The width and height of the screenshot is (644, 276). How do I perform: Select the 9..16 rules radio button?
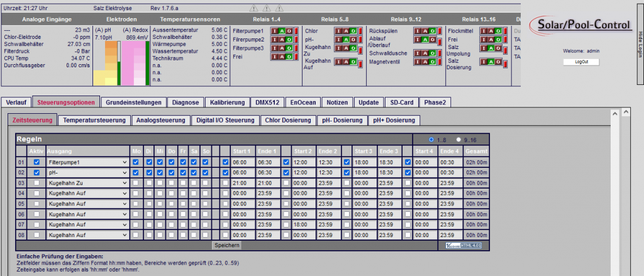coord(458,139)
